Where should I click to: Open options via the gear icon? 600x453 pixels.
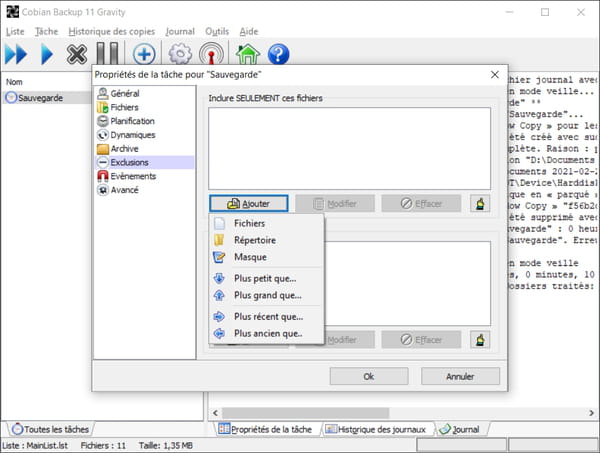[x=180, y=54]
